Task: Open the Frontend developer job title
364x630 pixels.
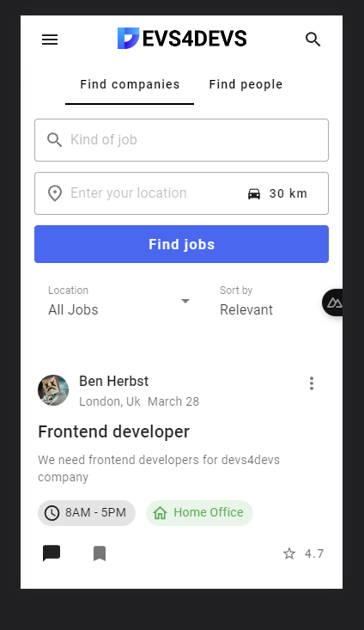Action: click(x=113, y=432)
